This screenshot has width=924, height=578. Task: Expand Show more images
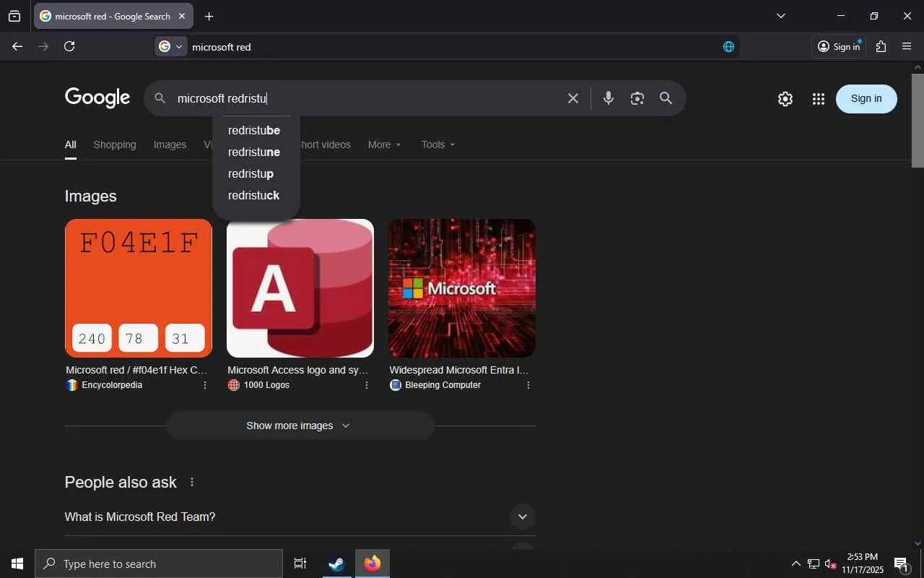300,426
